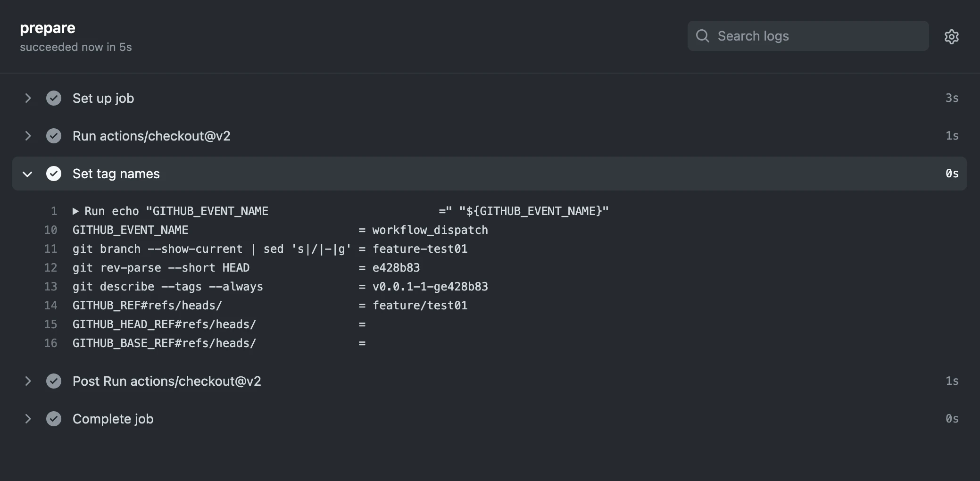Viewport: 980px width, 481px height.
Task: Click log line number 1
Action: (x=54, y=211)
